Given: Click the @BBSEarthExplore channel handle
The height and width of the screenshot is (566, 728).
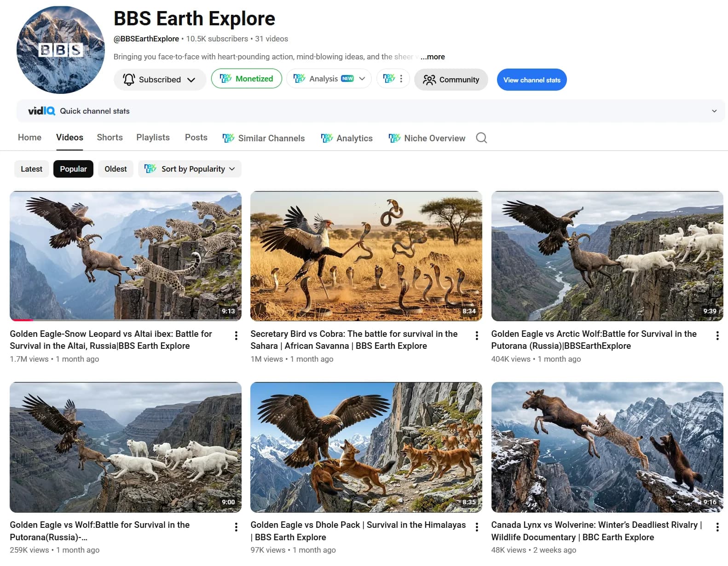Looking at the screenshot, I should tap(146, 39).
